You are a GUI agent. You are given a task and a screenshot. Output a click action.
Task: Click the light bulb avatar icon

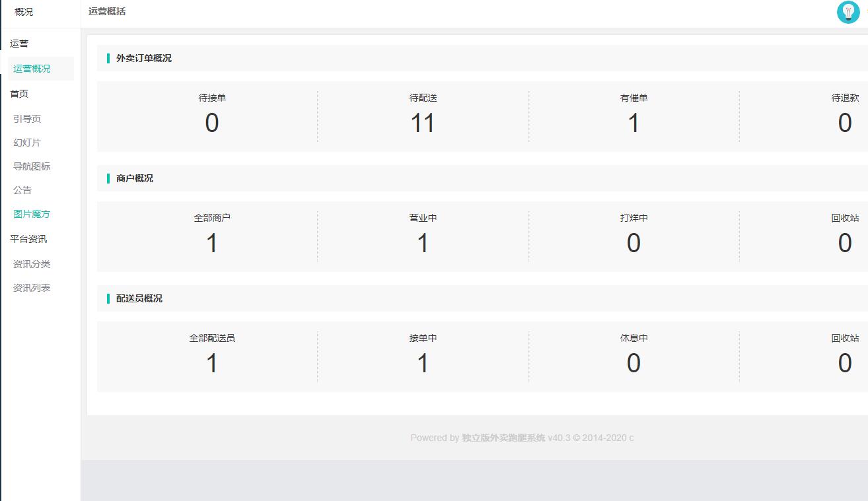coord(848,13)
